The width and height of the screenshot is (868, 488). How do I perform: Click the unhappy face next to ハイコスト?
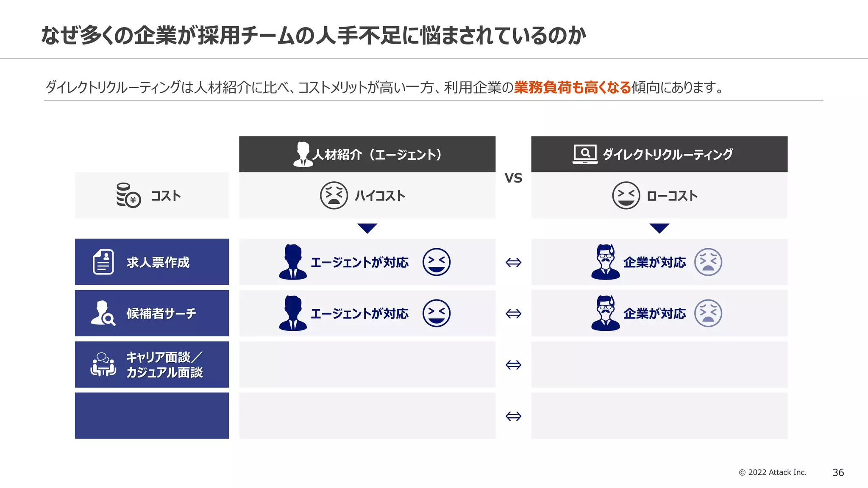click(334, 195)
